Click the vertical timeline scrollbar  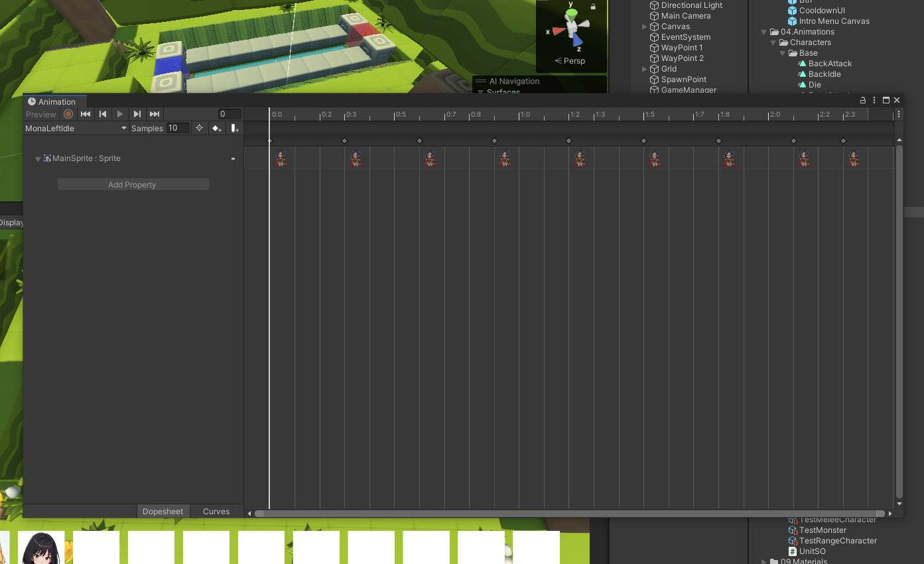[x=899, y=321]
